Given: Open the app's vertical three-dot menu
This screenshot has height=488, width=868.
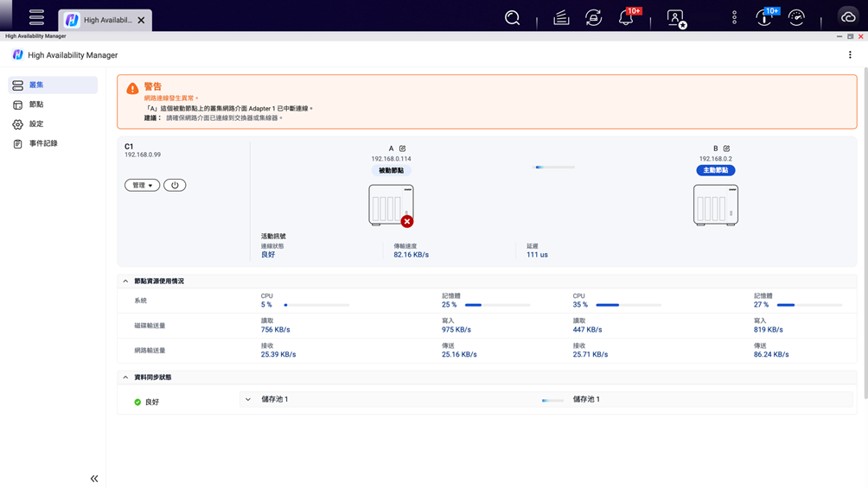Looking at the screenshot, I should click(850, 54).
